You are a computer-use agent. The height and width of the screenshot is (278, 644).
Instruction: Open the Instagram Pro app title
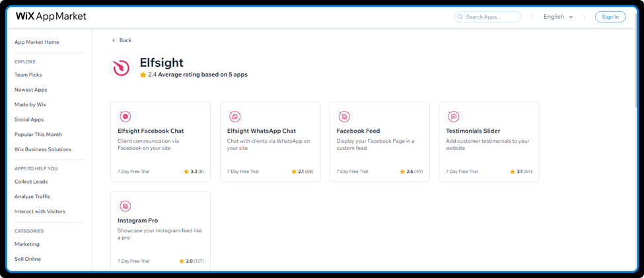pyautogui.click(x=137, y=221)
